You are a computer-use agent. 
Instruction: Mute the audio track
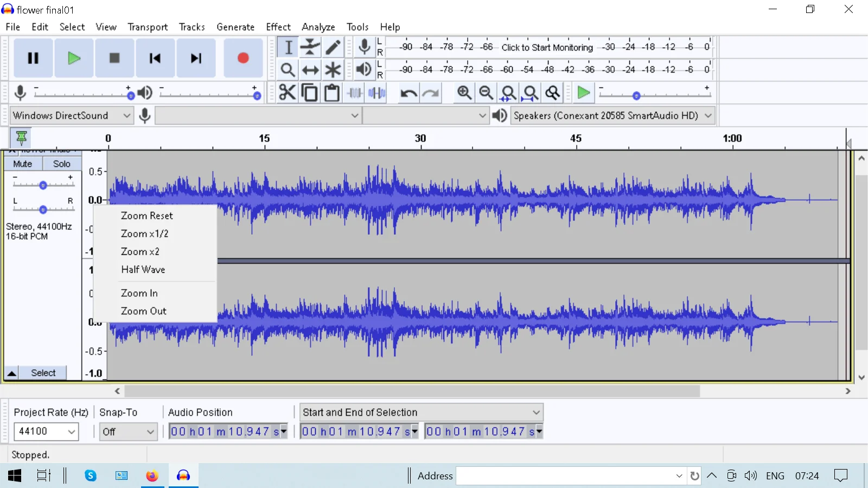point(23,164)
